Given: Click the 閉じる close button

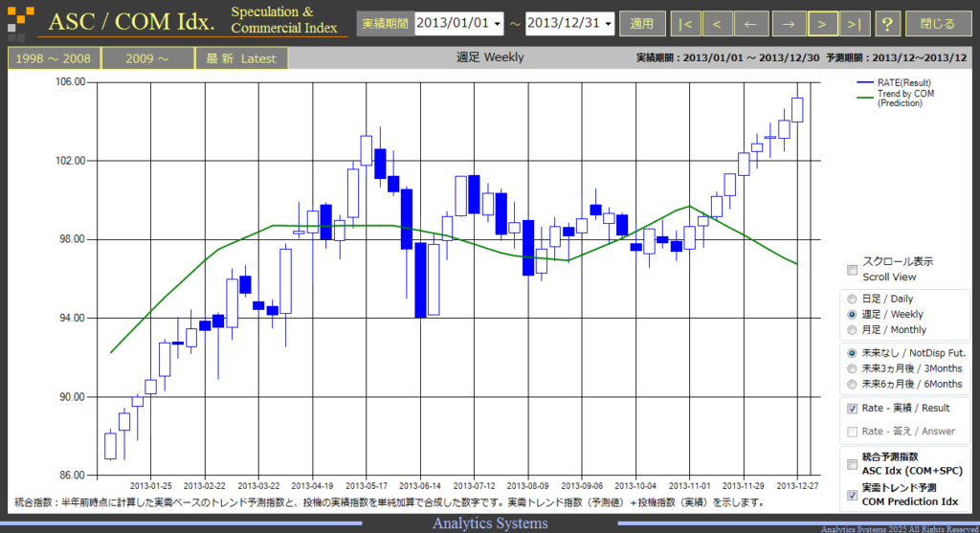Looking at the screenshot, I should pyautogui.click(x=938, y=24).
